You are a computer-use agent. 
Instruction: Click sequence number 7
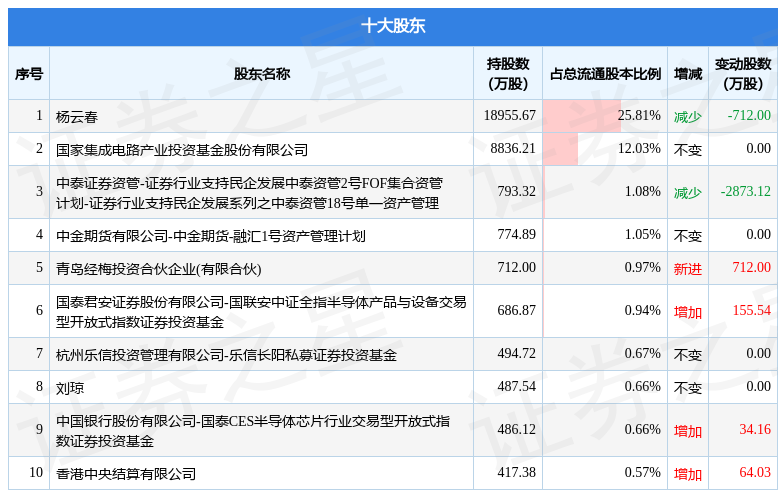40,353
